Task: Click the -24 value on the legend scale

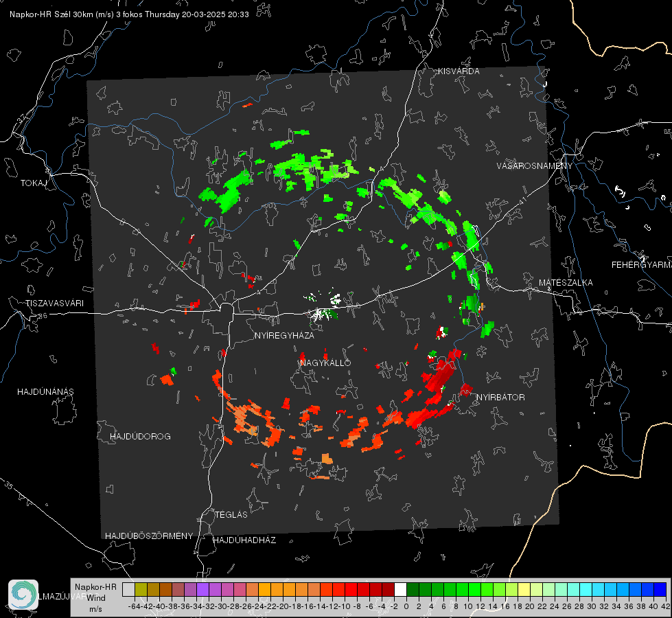Action: [x=258, y=606]
